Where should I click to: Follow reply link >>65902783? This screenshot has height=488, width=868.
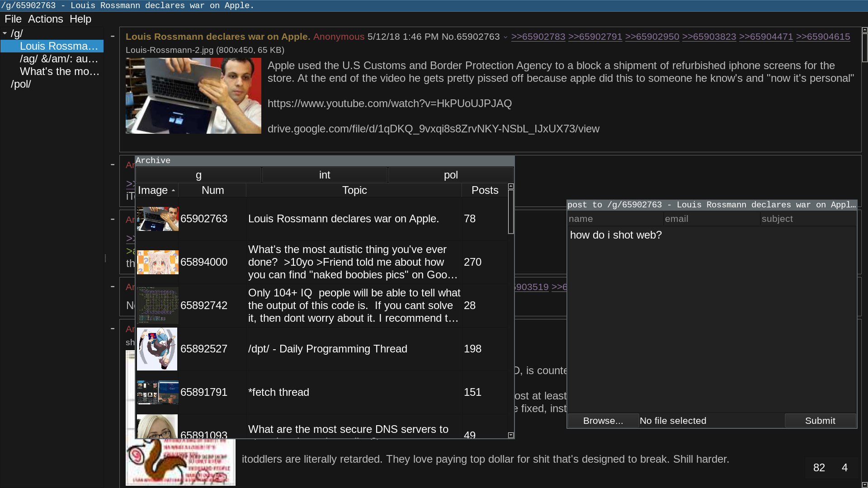(x=538, y=37)
